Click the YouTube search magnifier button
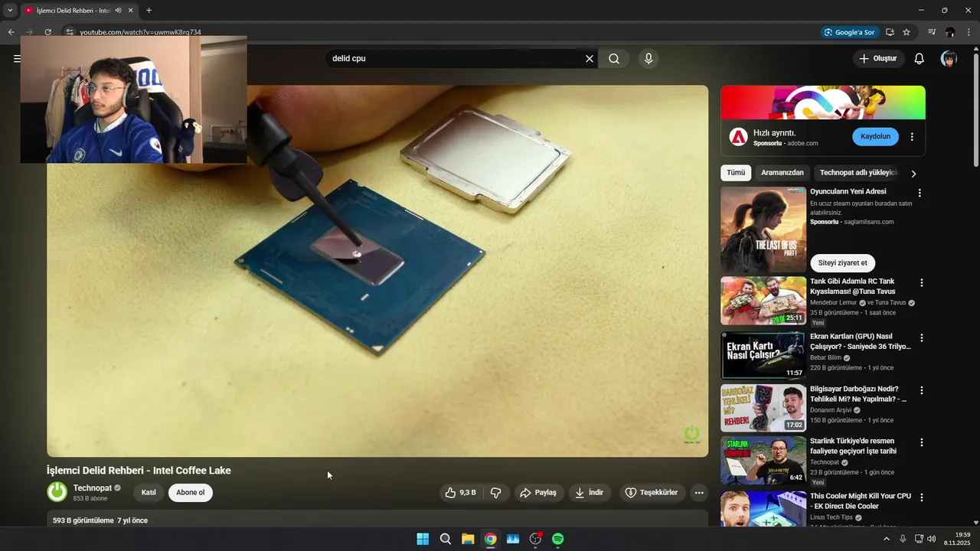Image resolution: width=980 pixels, height=551 pixels. point(614,59)
